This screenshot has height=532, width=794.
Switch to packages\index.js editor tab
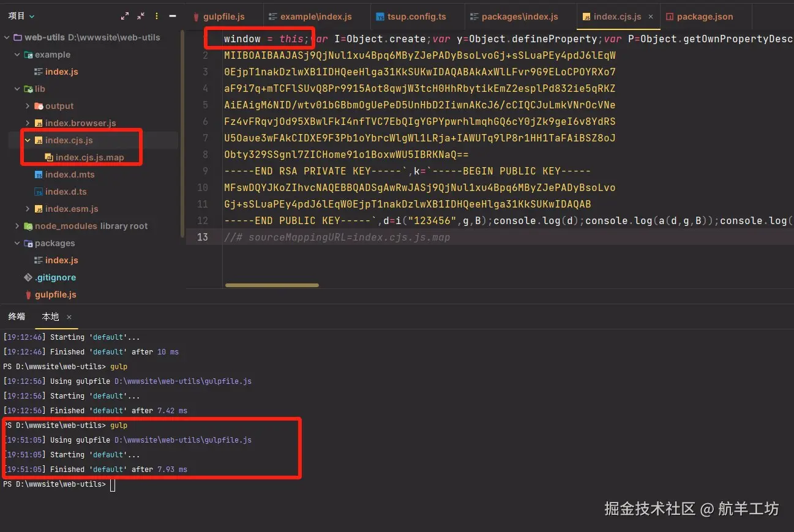coord(520,17)
